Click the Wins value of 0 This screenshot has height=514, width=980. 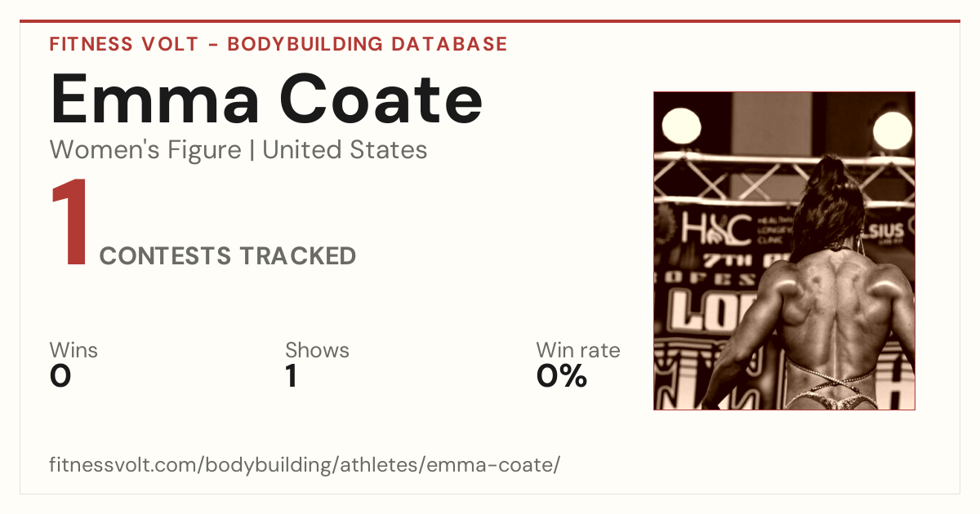point(60,376)
